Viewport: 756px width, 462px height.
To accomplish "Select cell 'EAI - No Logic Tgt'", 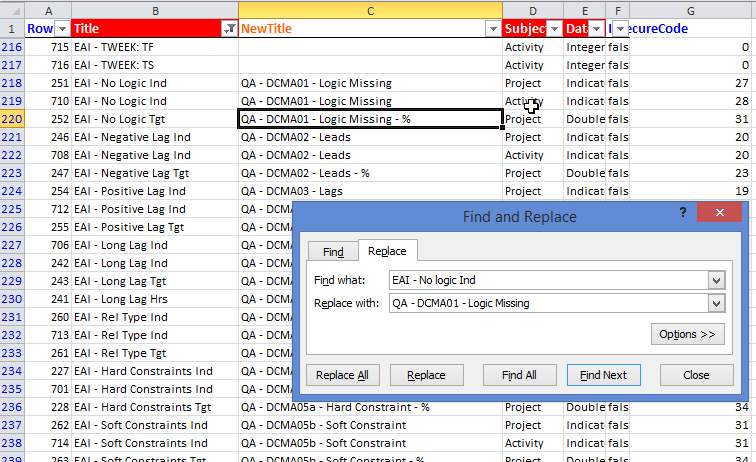I will click(154, 119).
